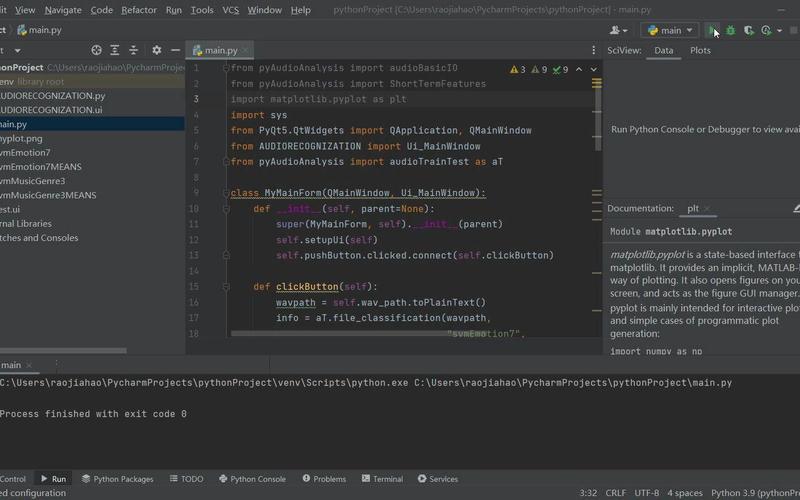Collapse import block fold marker on line 1
The height and width of the screenshot is (500, 800).
pos(226,68)
